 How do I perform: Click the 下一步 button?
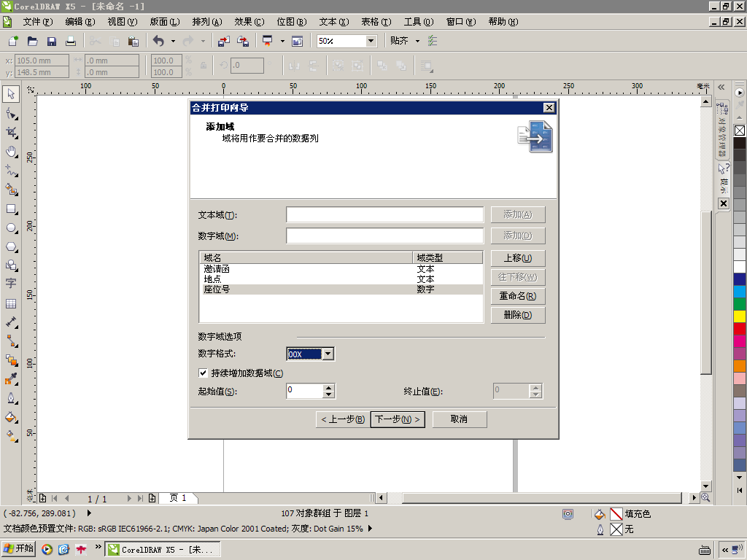(398, 419)
